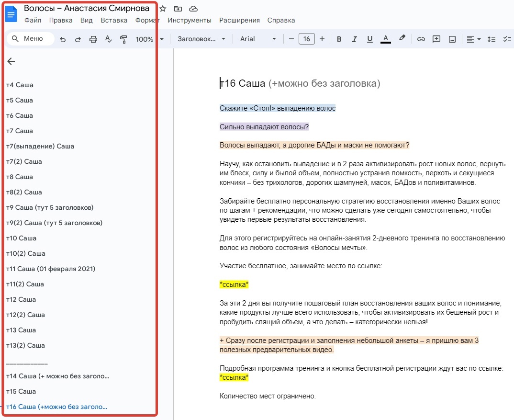Toggle underline formatting
The image size is (514, 420).
[370, 39]
